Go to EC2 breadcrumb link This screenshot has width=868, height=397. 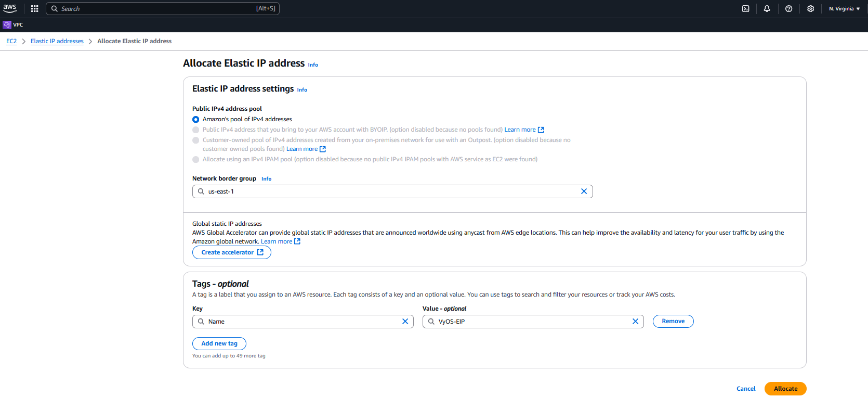(11, 41)
